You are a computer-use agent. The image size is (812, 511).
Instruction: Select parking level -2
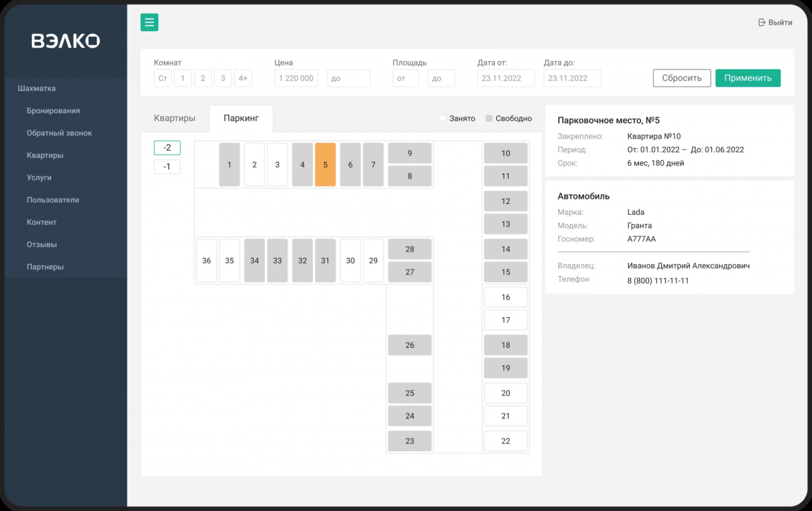[167, 148]
